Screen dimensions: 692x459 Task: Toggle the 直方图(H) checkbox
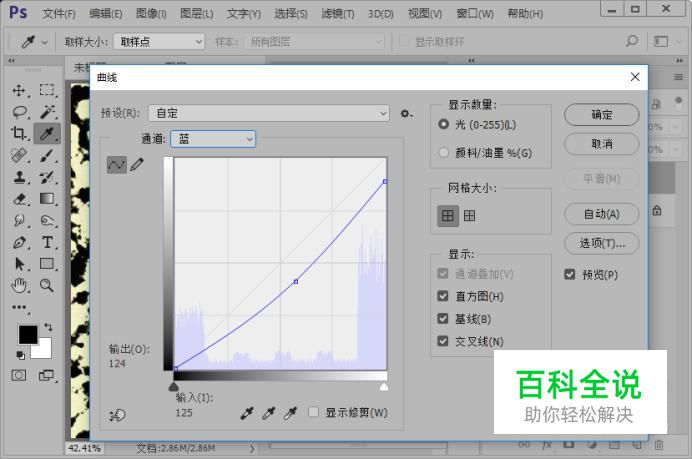click(443, 296)
